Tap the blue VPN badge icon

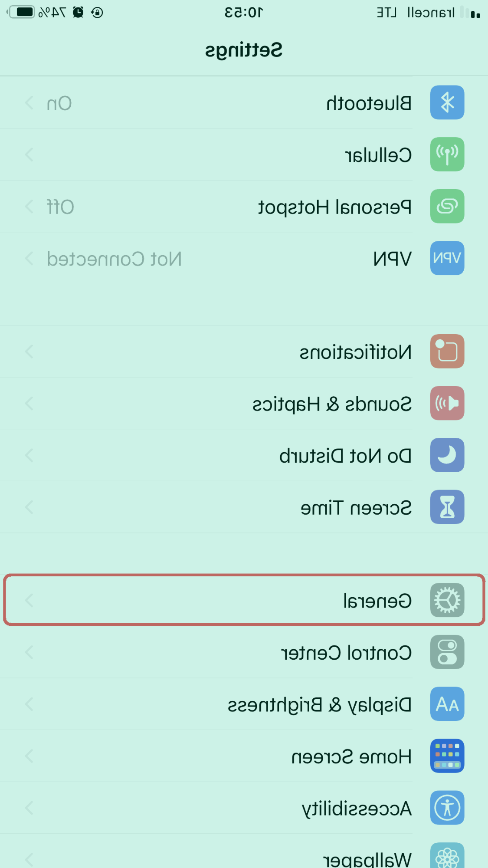447,258
